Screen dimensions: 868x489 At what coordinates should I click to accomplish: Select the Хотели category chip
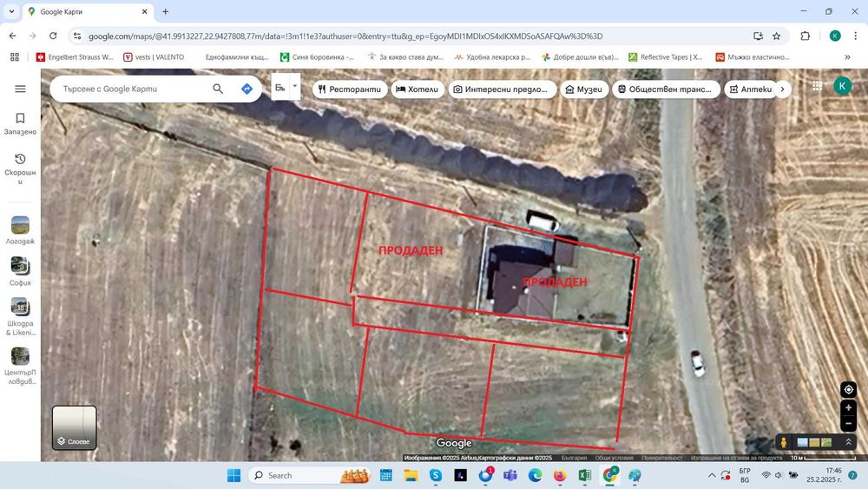tap(418, 89)
